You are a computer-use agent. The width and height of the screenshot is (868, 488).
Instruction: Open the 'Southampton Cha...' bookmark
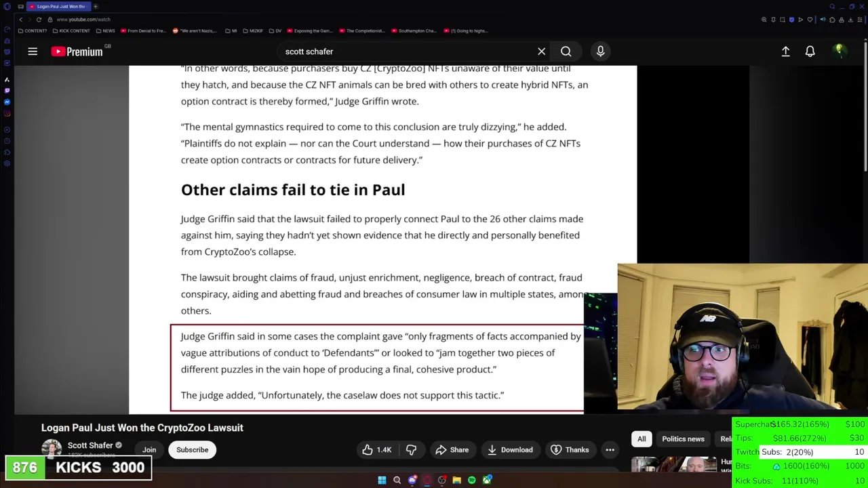tap(414, 30)
